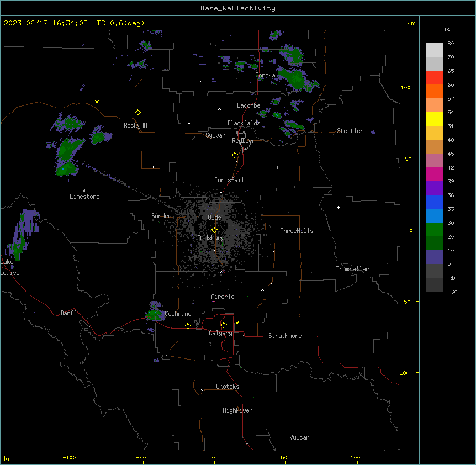This screenshot has width=476, height=465.
Task: Click the RockyMH label on the map
Action: click(135, 125)
